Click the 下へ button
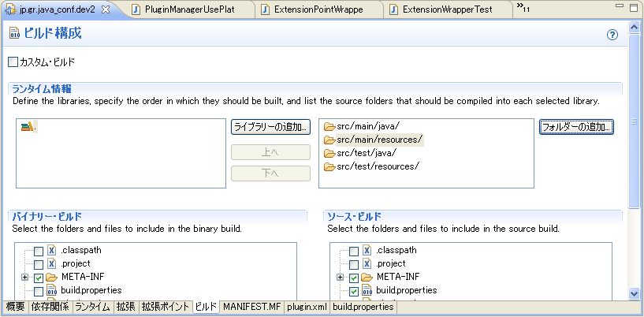Image resolution: width=644 pixels, height=317 pixels. (x=270, y=173)
